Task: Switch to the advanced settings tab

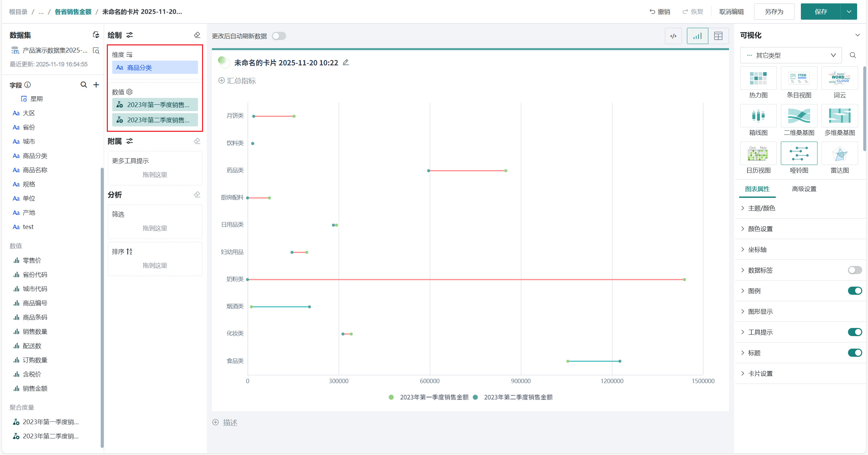Action: (804, 189)
